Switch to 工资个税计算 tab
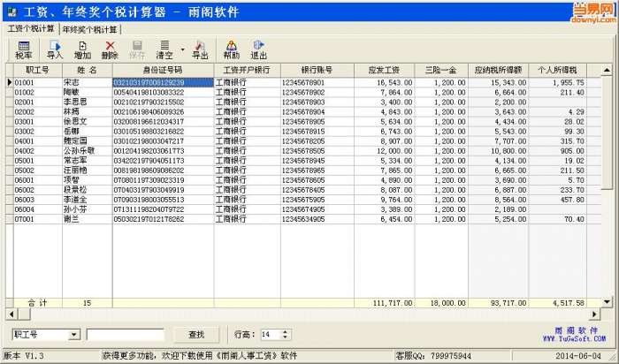This screenshot has height=364, width=619. point(31,29)
